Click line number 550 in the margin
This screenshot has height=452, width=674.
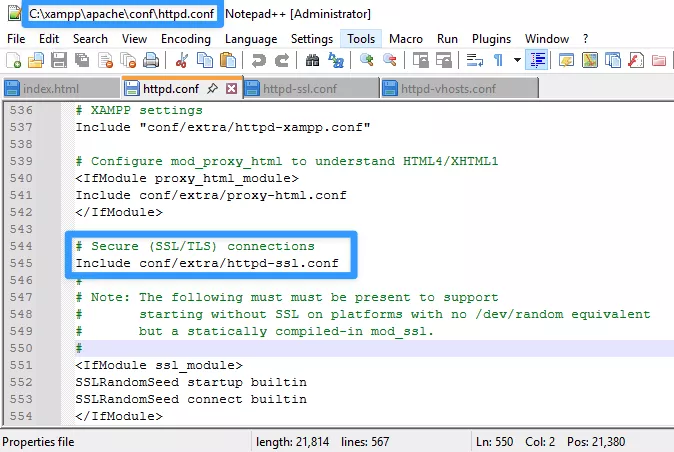(21, 348)
